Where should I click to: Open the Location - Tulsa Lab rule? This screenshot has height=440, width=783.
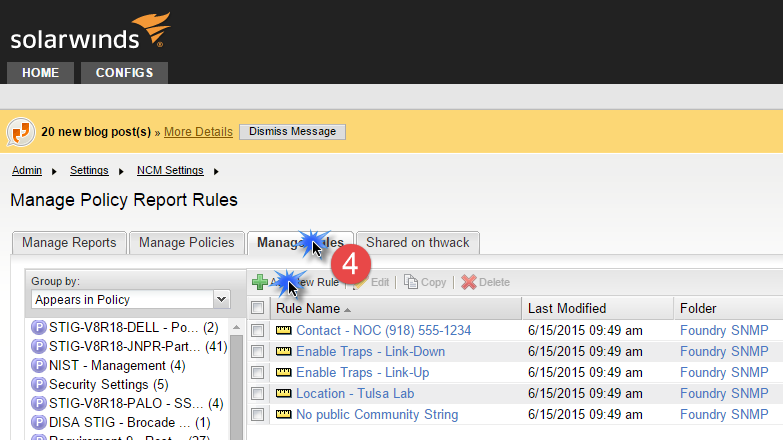pyautogui.click(x=355, y=394)
